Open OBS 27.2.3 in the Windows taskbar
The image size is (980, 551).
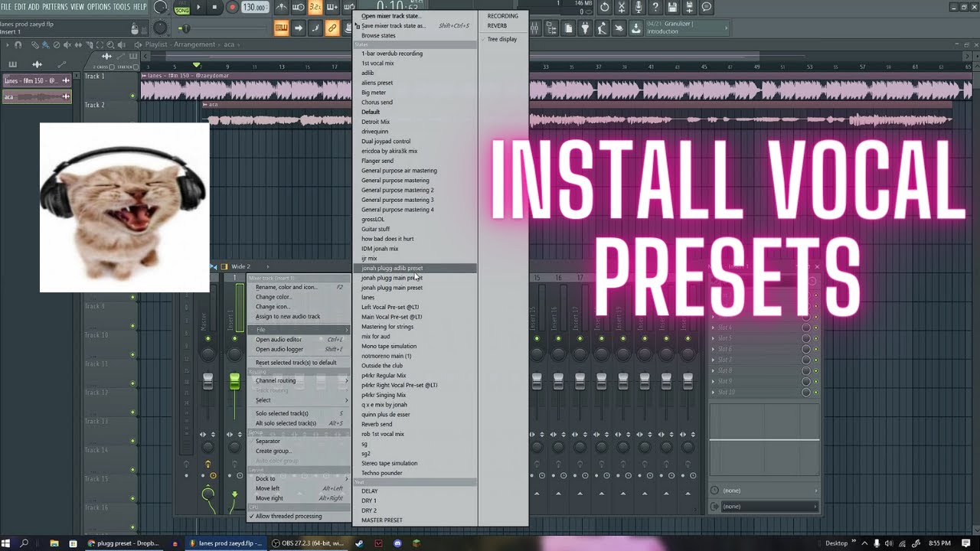click(308, 543)
